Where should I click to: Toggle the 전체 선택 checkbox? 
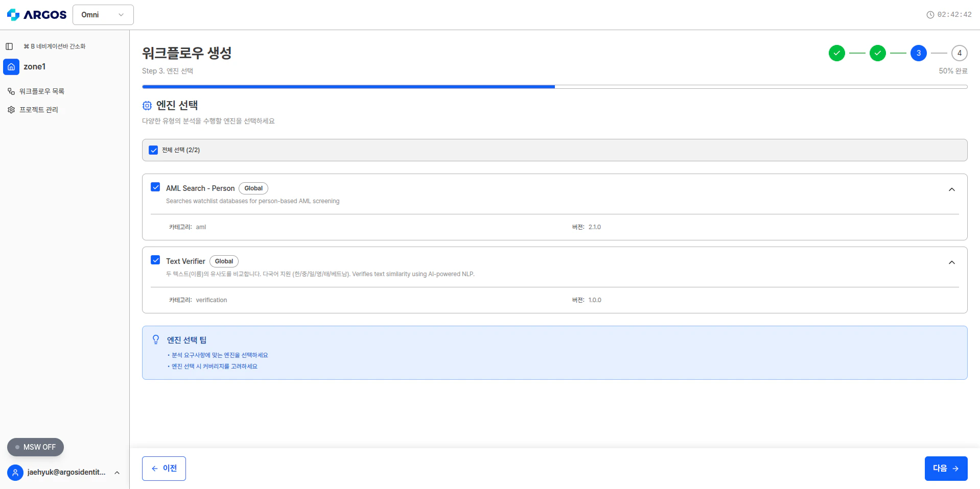tap(153, 150)
